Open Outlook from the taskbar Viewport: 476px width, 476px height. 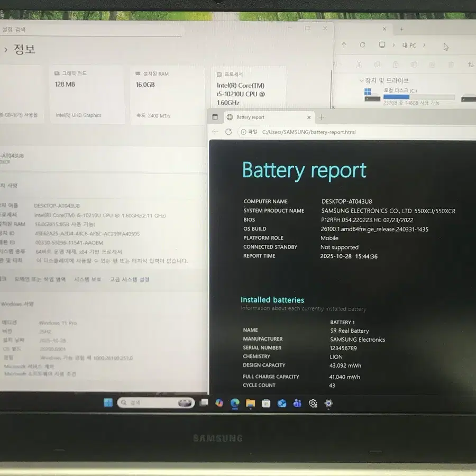click(281, 403)
